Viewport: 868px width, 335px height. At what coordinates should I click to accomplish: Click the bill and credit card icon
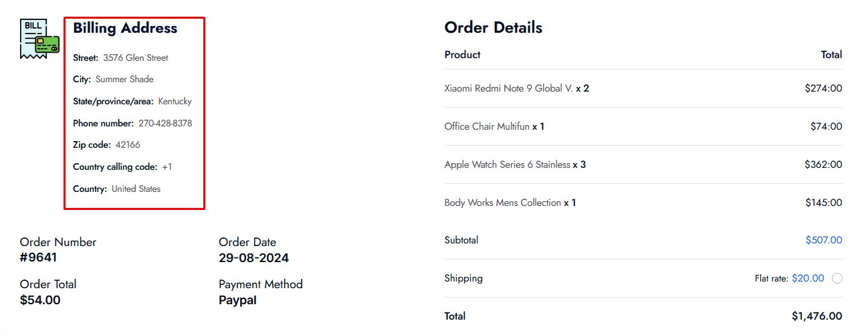click(x=39, y=39)
